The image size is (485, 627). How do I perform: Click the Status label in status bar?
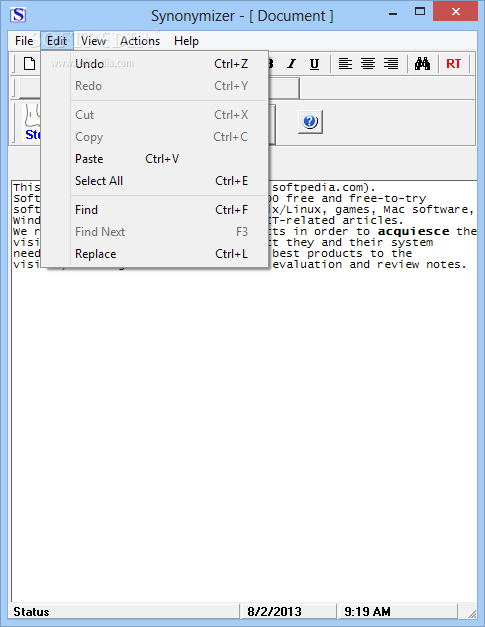31,611
